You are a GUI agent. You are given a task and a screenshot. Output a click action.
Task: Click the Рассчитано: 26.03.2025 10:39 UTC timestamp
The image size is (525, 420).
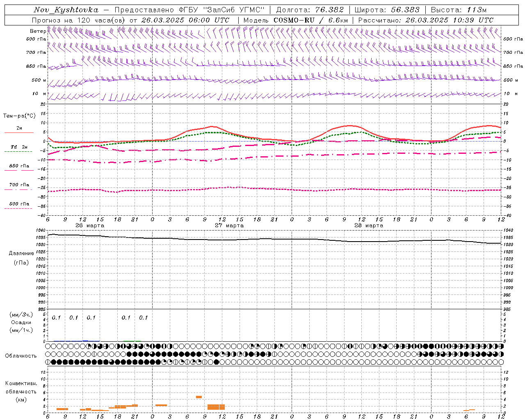tap(426, 20)
